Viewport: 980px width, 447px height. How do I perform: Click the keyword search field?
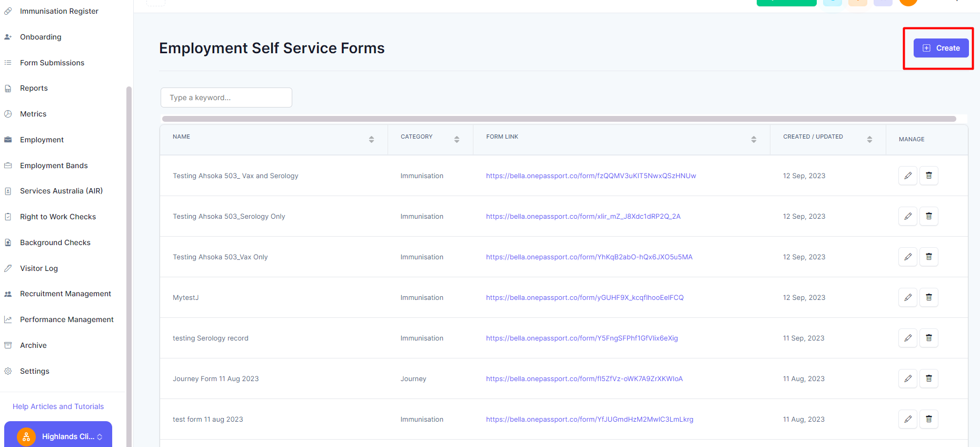pyautogui.click(x=226, y=98)
